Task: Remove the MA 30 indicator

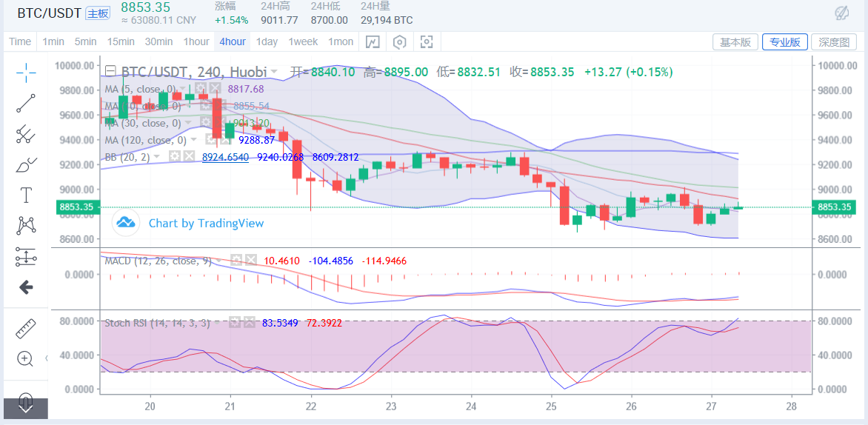Action: (220, 123)
